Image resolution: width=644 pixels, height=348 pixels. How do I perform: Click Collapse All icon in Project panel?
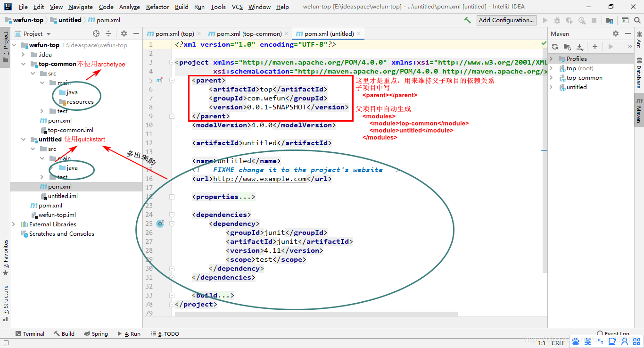[108, 33]
